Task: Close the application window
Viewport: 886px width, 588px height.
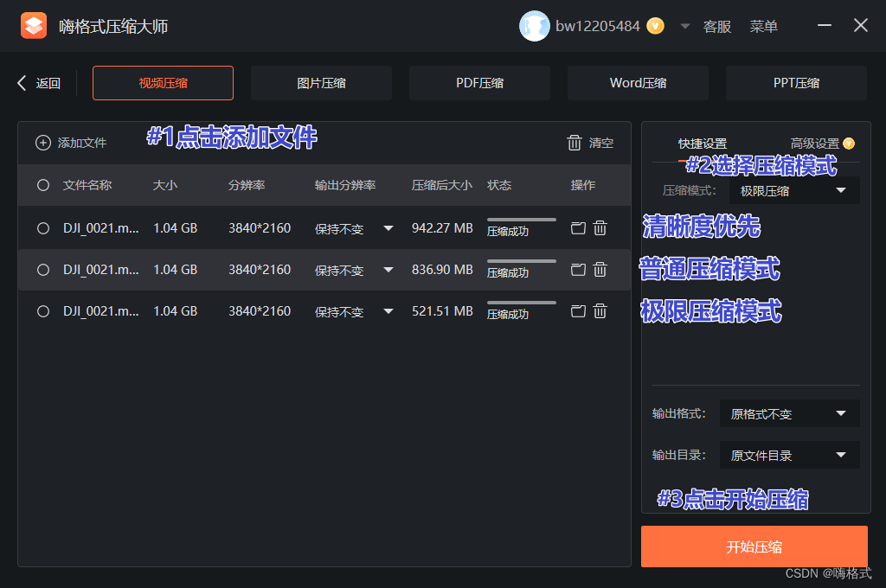Action: 861,25
